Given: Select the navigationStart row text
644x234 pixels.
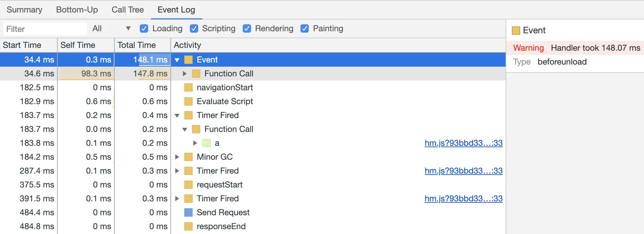Looking at the screenshot, I should click(x=225, y=87).
